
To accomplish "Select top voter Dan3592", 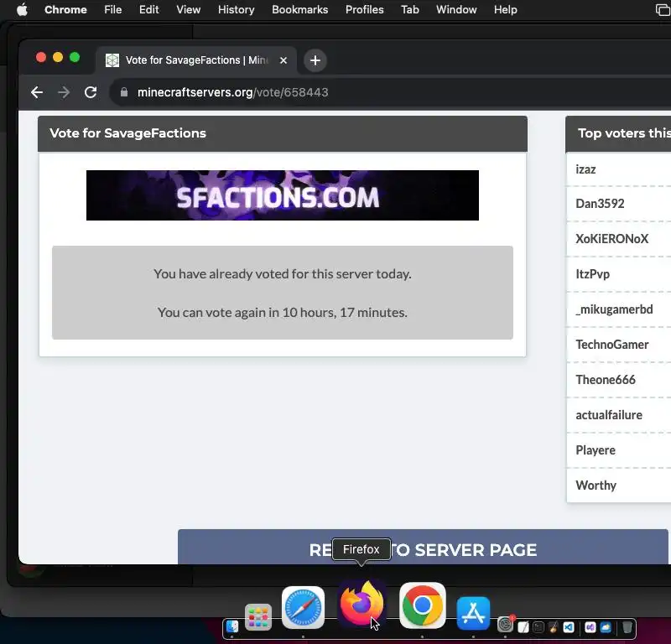I will click(600, 204).
